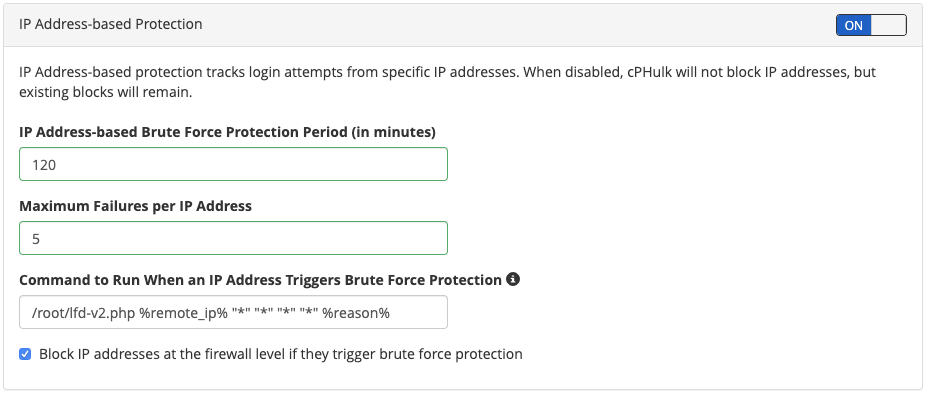Image resolution: width=928 pixels, height=395 pixels.
Task: Focus the Brute Force Protection Period field
Action: pyautogui.click(x=233, y=164)
